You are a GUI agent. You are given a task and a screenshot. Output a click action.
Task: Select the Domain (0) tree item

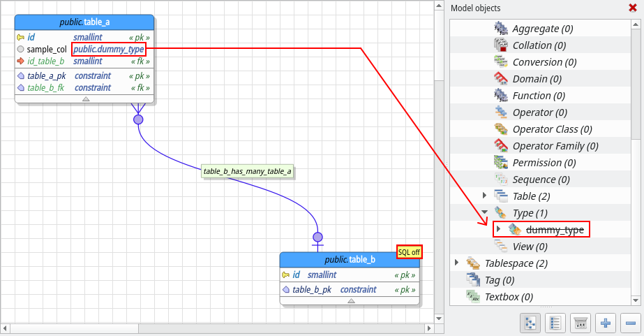pos(537,78)
